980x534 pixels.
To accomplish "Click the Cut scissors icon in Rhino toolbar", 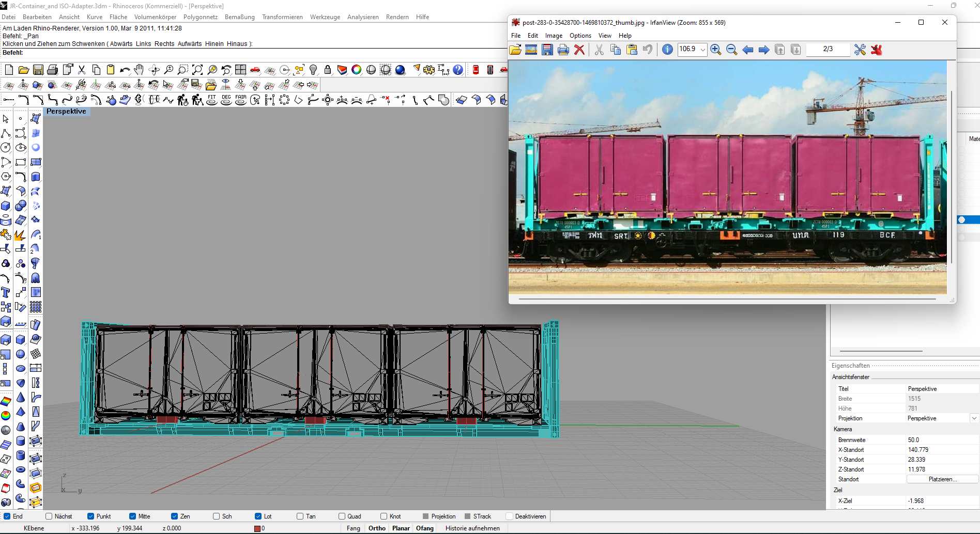I will click(x=82, y=70).
